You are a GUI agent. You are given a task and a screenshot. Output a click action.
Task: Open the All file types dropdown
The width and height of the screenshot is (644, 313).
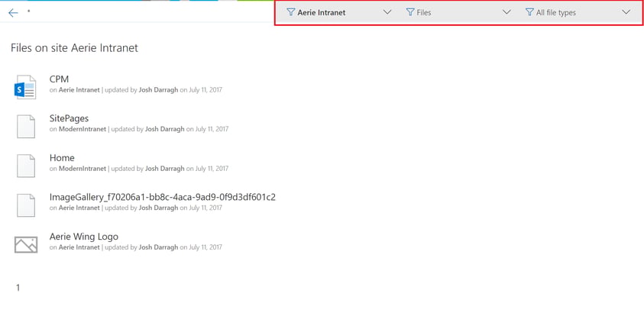tap(578, 12)
